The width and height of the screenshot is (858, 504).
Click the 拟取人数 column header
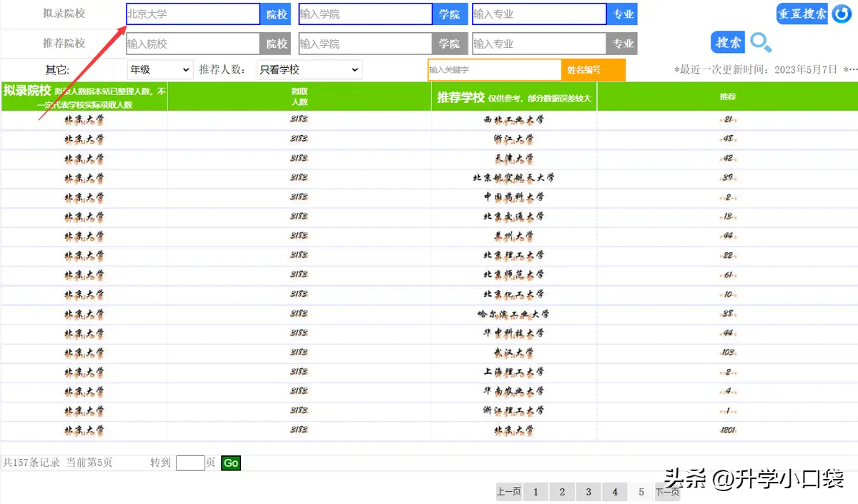click(x=300, y=97)
